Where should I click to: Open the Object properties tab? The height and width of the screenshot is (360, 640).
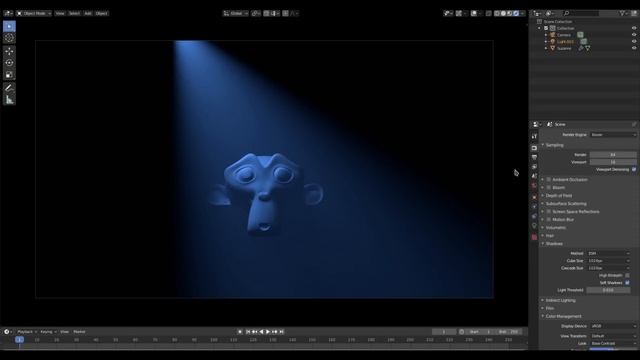(x=534, y=197)
